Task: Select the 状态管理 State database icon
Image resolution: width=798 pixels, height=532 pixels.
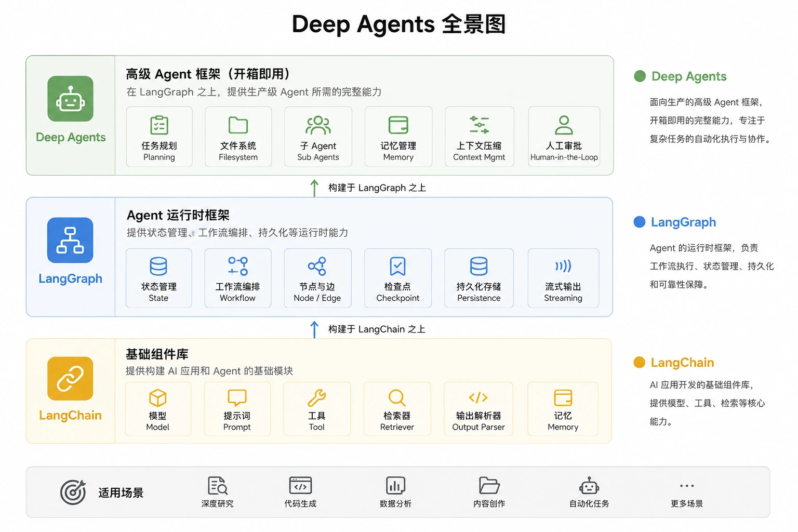Action: [x=158, y=266]
